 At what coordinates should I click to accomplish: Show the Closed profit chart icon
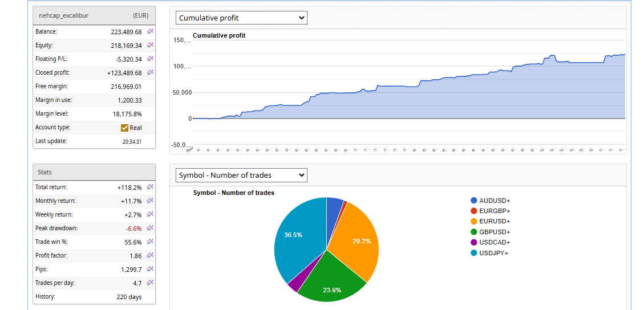pyautogui.click(x=150, y=72)
